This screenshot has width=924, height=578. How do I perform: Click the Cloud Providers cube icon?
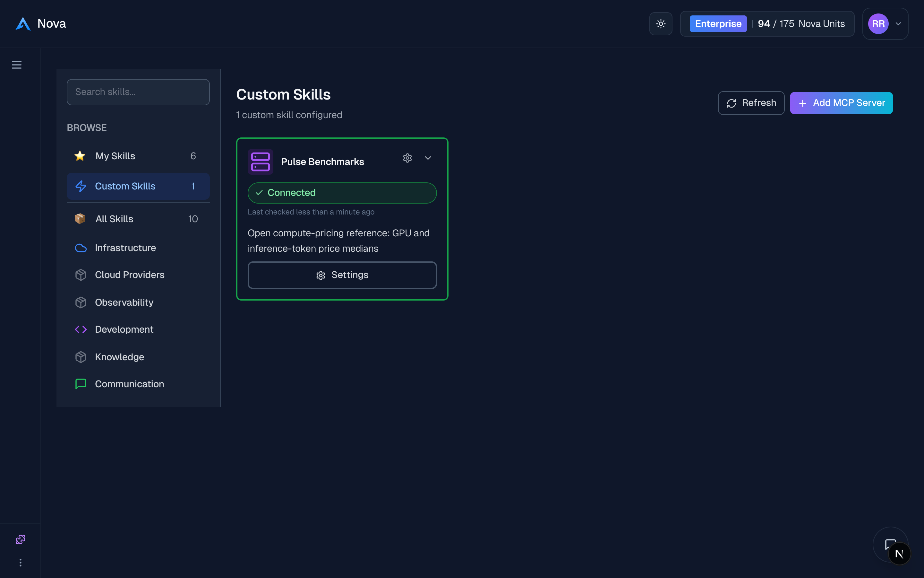81,275
